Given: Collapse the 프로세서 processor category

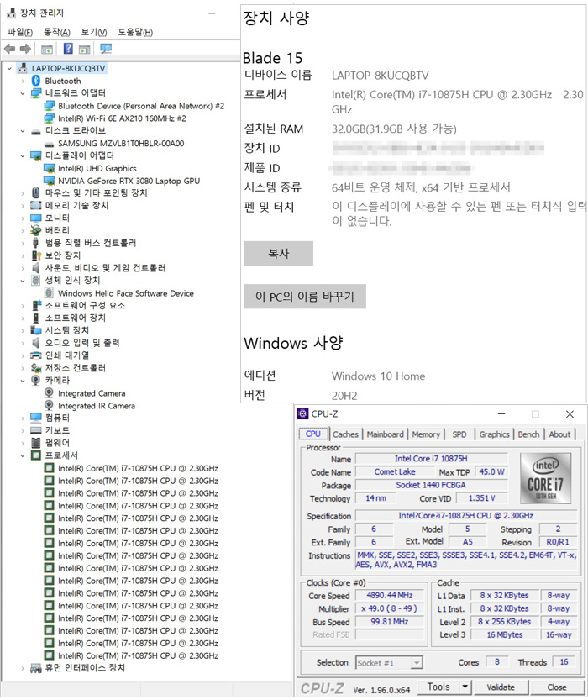Looking at the screenshot, I should (23, 455).
